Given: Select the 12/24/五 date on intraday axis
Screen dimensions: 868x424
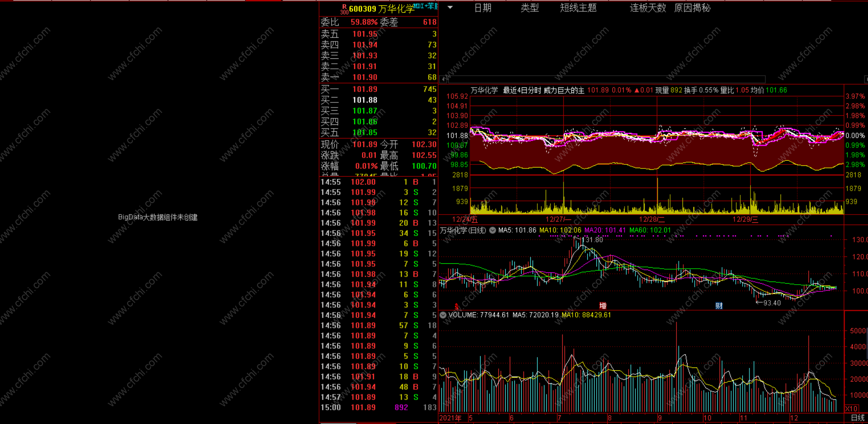Looking at the screenshot, I should [465, 220].
